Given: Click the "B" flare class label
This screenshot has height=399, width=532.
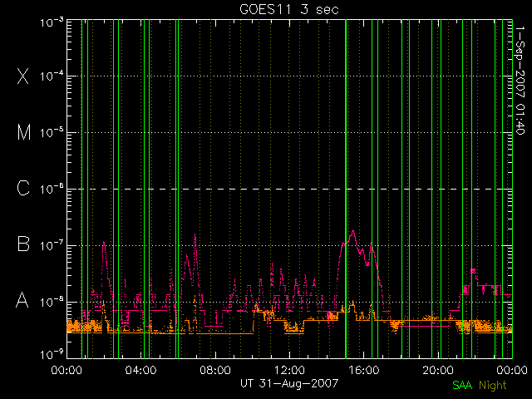Looking at the screenshot, I should tap(23, 244).
